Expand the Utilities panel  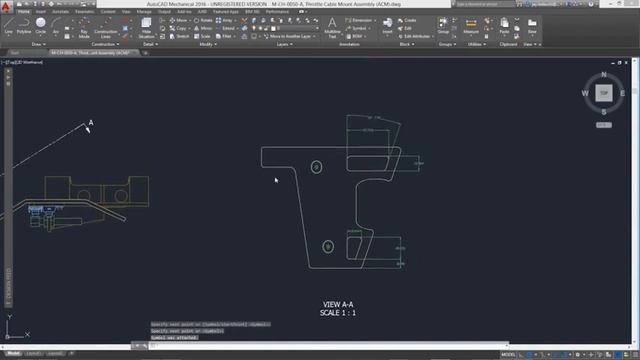[x=477, y=44]
